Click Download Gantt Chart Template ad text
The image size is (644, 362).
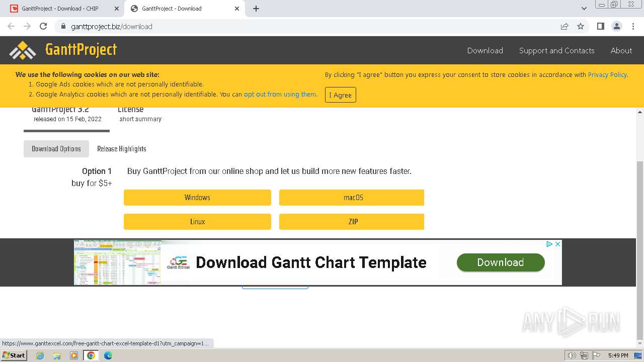tap(311, 262)
